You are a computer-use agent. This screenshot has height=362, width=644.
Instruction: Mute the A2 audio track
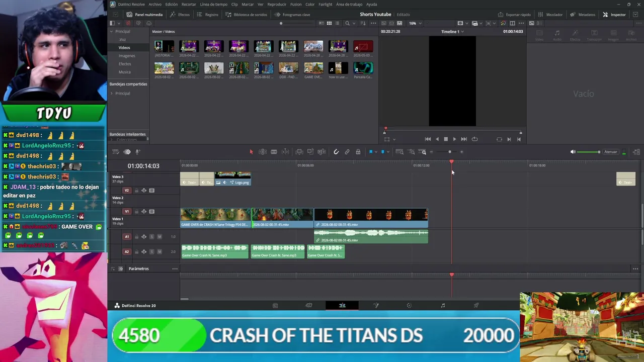(x=159, y=252)
